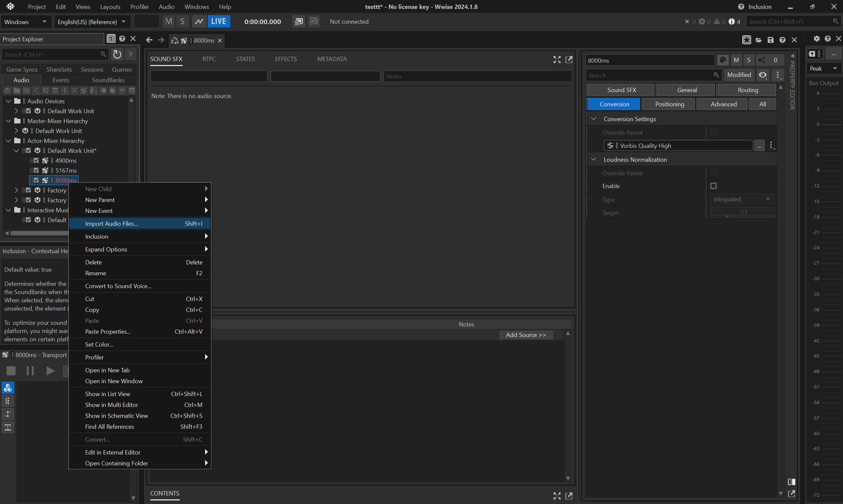Enable the Loudness Normalization checkbox
The width and height of the screenshot is (843, 504).
[x=714, y=186]
